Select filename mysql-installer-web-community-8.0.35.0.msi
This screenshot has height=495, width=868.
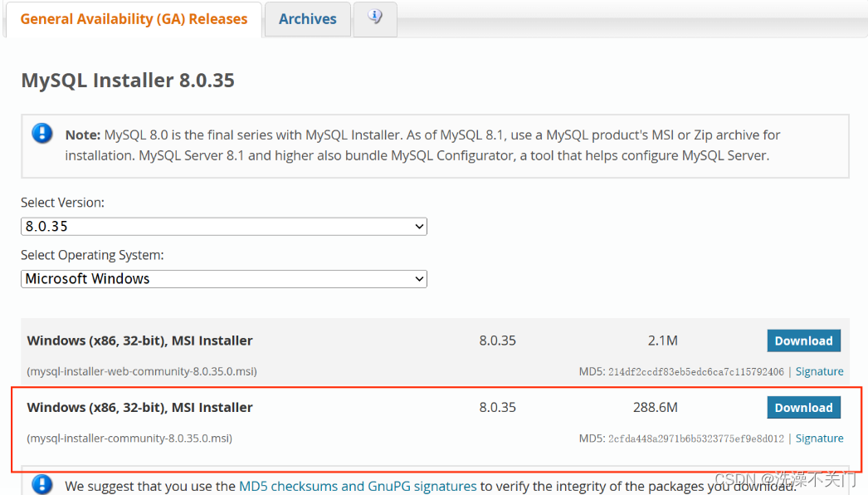(142, 371)
